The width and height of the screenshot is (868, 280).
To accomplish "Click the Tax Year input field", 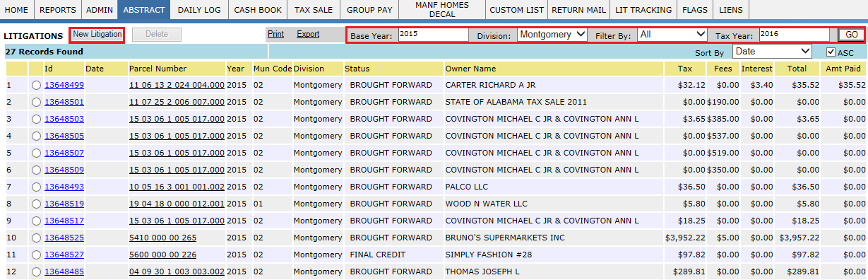I will pos(794,34).
